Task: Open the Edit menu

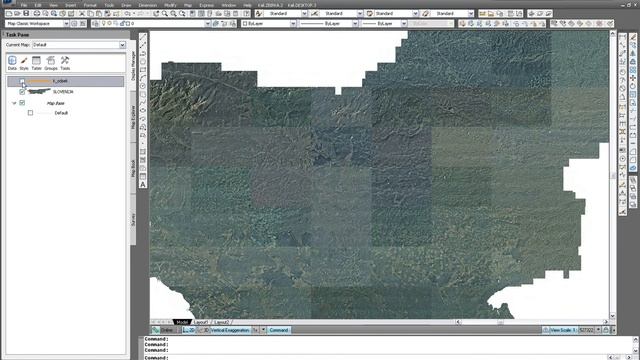Action: point(38,5)
